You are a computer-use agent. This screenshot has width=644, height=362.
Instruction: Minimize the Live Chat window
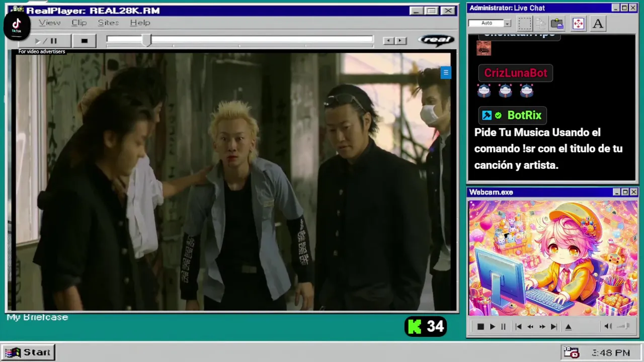coord(616,8)
